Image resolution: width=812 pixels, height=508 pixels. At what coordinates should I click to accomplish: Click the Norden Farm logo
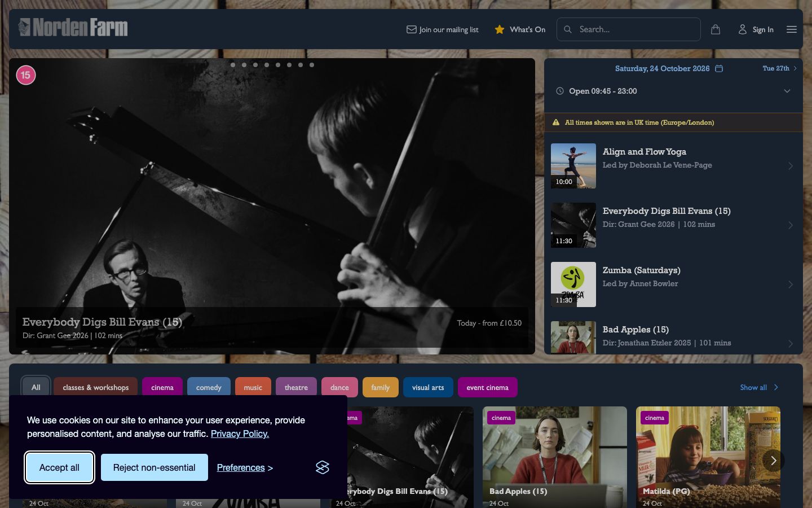(x=73, y=27)
